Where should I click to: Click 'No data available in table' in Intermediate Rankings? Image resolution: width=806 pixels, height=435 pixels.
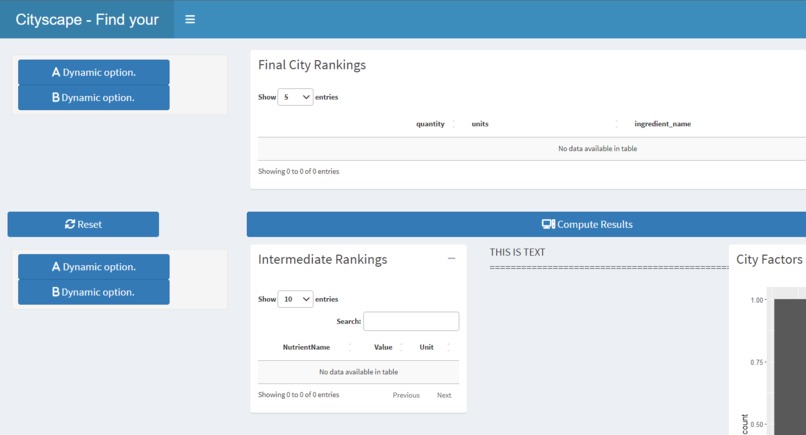[x=358, y=372]
